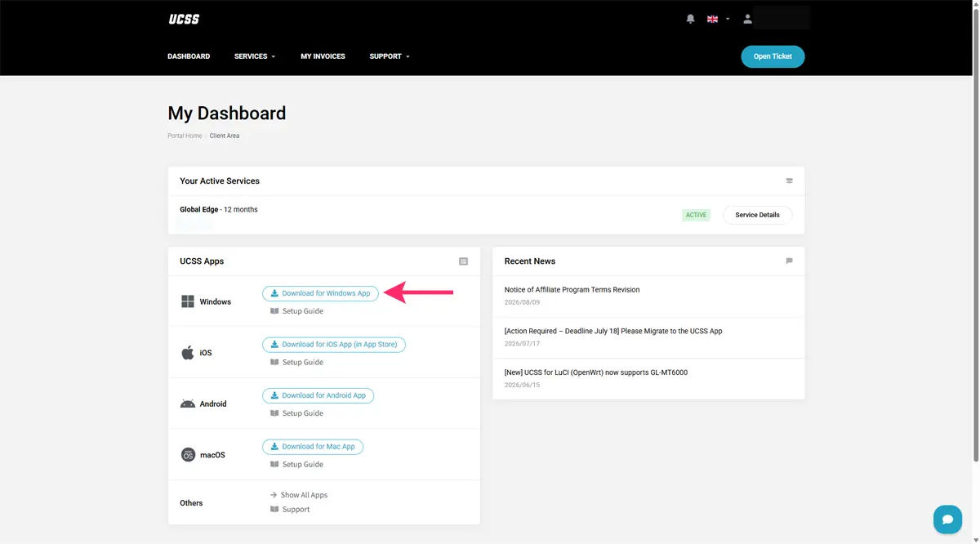The height and width of the screenshot is (544, 980).
Task: Expand the Services menu
Action: click(255, 56)
